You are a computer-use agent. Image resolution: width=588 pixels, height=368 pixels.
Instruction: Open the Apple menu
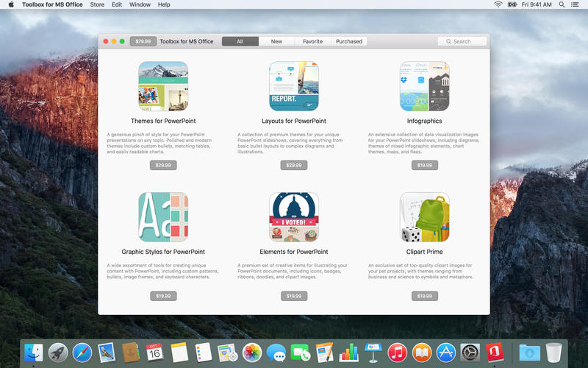[x=11, y=4]
